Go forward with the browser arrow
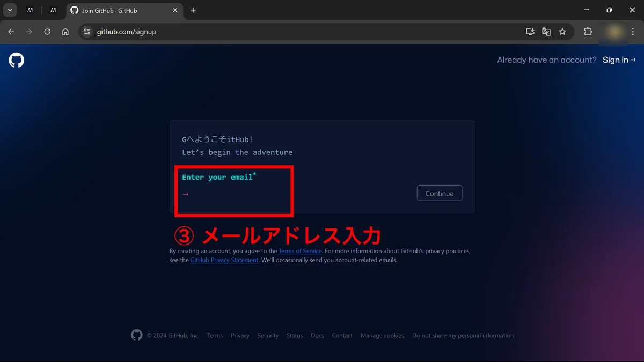Viewport: 644px width, 362px height. pyautogui.click(x=29, y=32)
